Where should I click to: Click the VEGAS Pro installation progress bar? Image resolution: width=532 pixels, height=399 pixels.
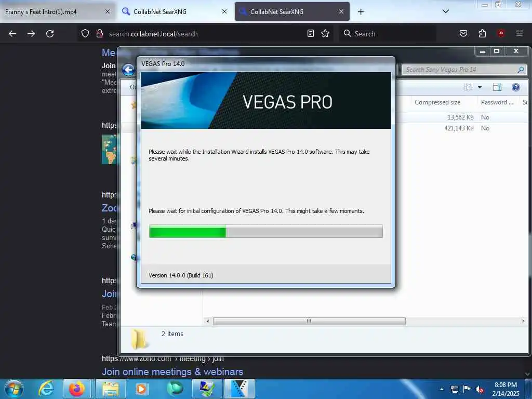click(x=265, y=231)
